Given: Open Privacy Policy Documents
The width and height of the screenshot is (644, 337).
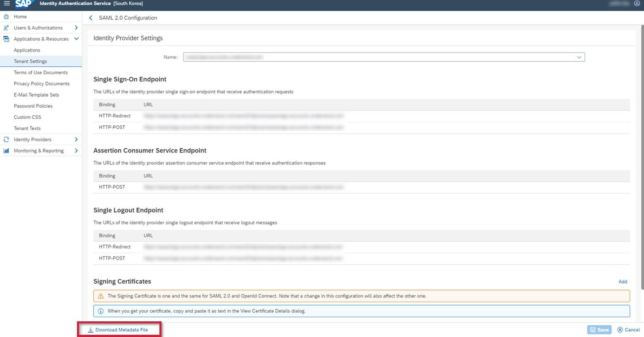Looking at the screenshot, I should coord(41,84).
